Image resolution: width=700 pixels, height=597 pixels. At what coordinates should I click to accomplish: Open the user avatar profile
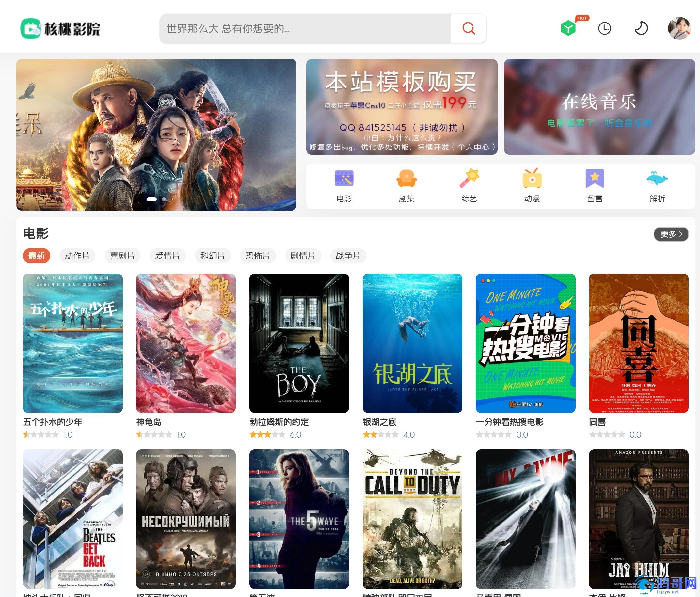679,28
